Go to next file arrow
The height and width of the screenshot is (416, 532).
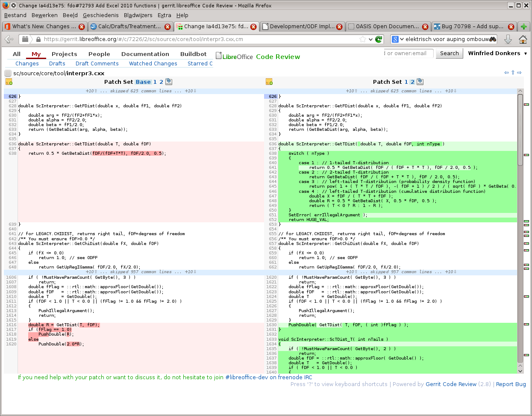[519, 73]
